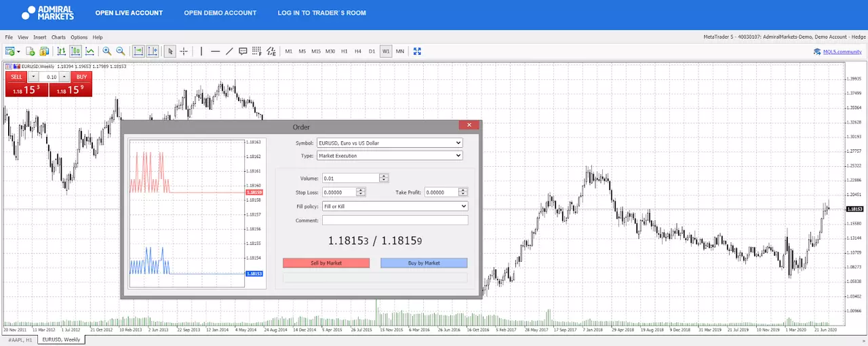Toggle the chart auto scroll button
Image resolution: width=868 pixels, height=346 pixels.
[138, 51]
